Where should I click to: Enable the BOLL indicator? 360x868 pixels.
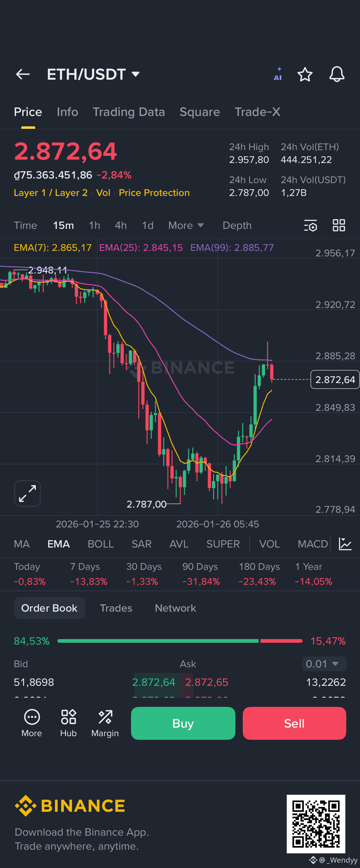click(100, 544)
